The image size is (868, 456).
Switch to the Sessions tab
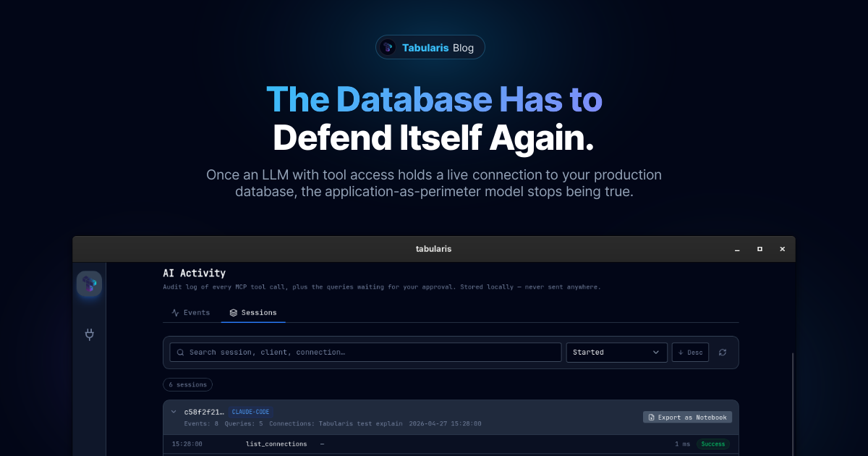point(253,313)
